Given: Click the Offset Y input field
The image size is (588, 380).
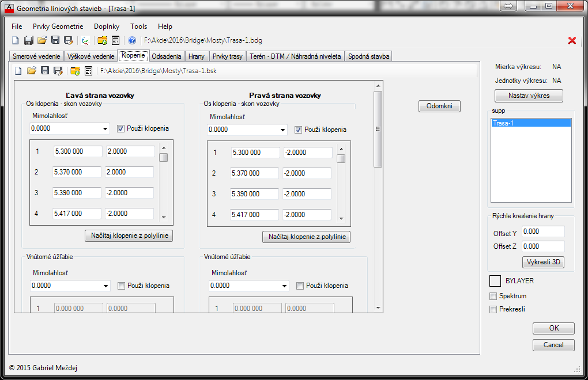Looking at the screenshot, I should click(x=542, y=231).
